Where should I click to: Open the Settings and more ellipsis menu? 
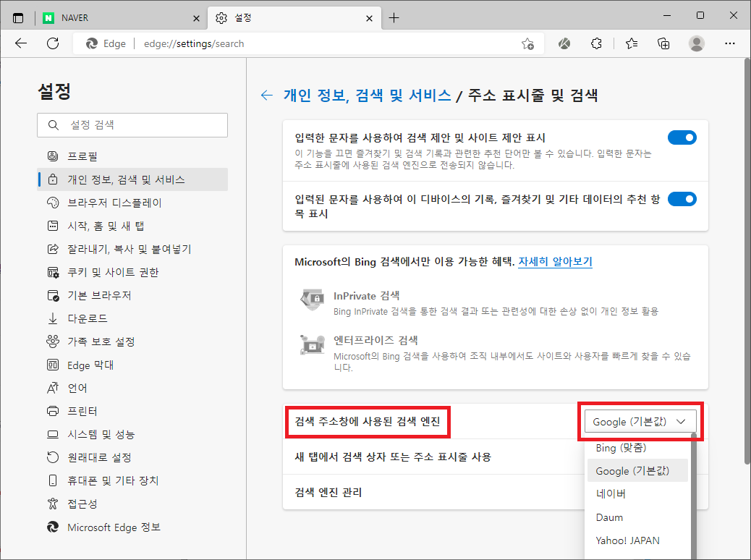coord(729,43)
